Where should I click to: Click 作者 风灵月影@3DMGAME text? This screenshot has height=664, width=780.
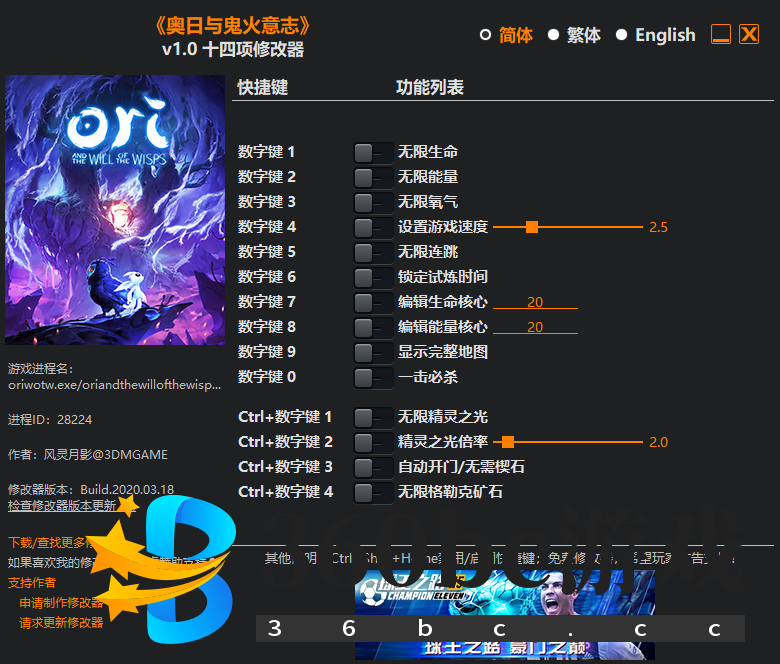pos(88,455)
